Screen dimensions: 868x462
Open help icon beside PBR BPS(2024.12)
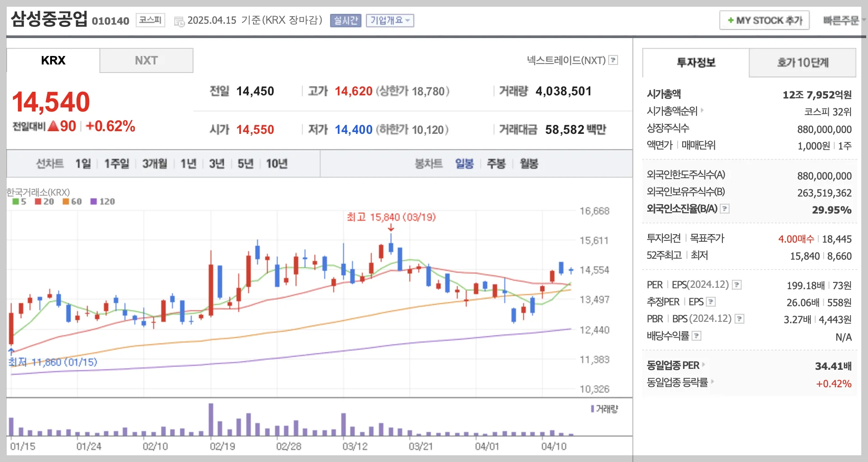tap(739, 319)
